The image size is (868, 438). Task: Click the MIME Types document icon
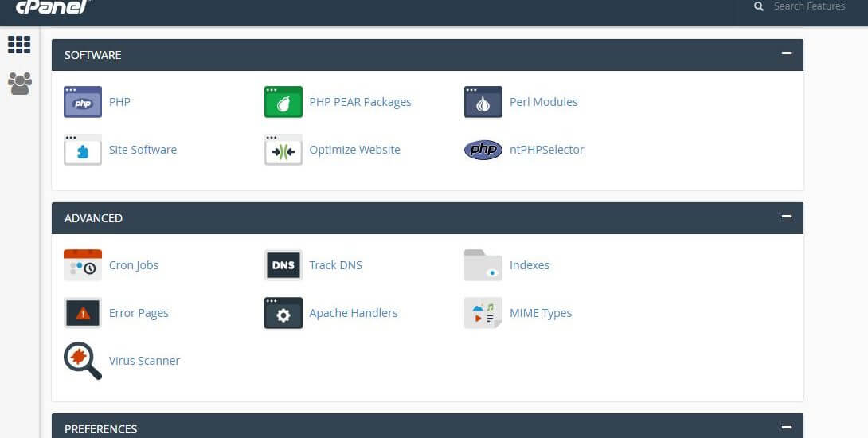click(x=483, y=313)
